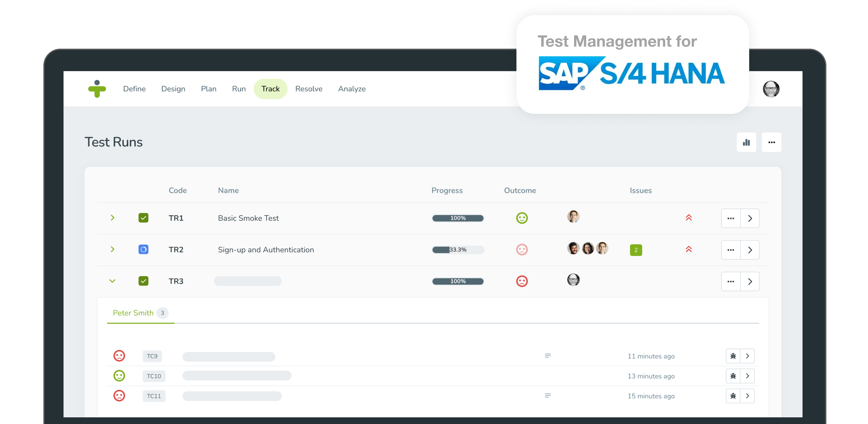Click the assignee avatar on TR3
This screenshot has width=868, height=424.
[573, 280]
